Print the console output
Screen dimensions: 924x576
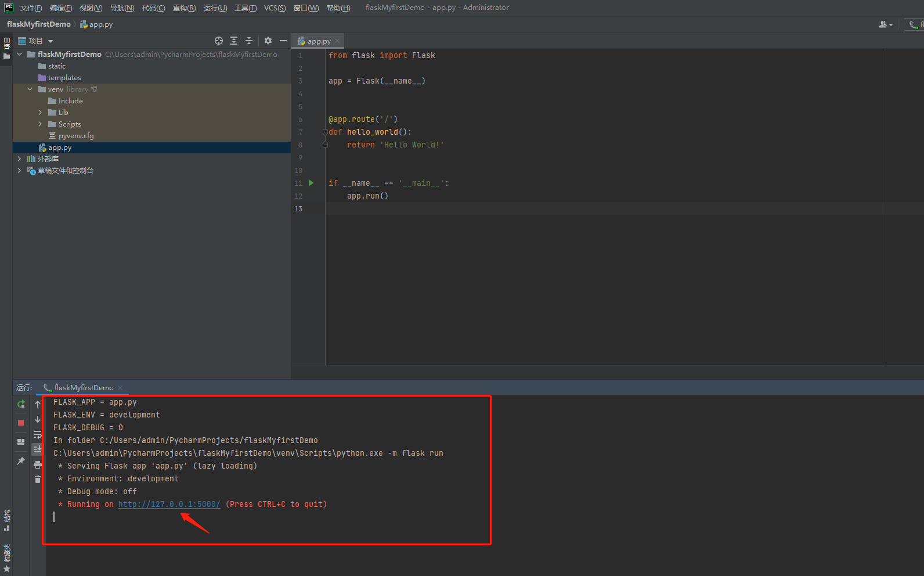[38, 465]
